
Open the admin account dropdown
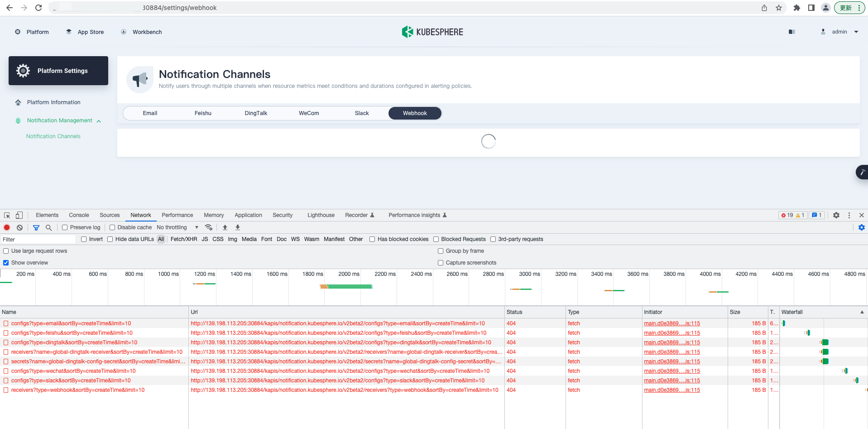[x=841, y=32]
